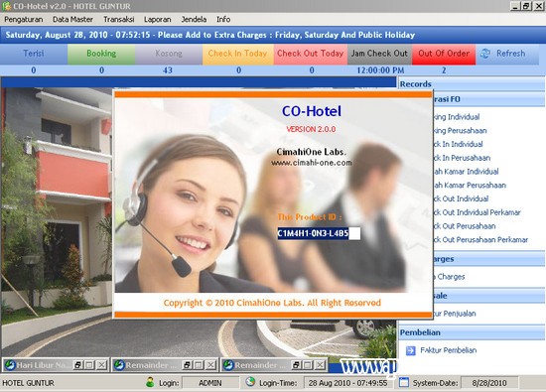546x392 pixels.
Task: Open Check Out Individual Perkamar link
Action: (478, 212)
